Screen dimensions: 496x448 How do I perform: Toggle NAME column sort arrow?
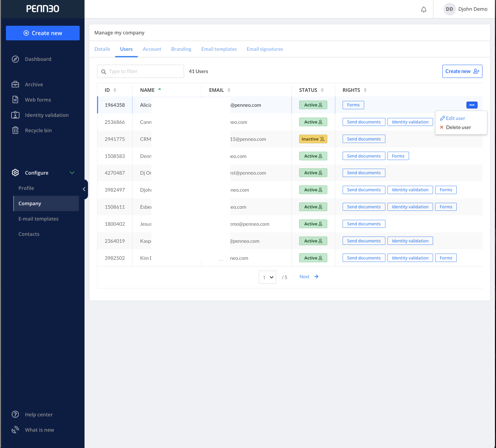pyautogui.click(x=160, y=89)
